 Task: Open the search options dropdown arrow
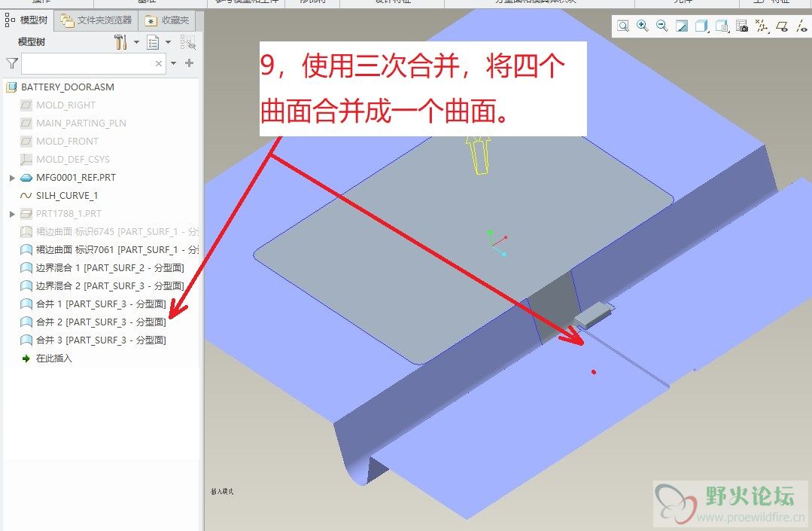[x=174, y=63]
